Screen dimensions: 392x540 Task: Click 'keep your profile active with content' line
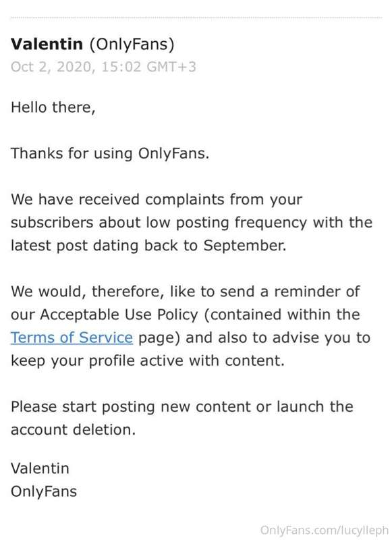pyautogui.click(x=148, y=361)
